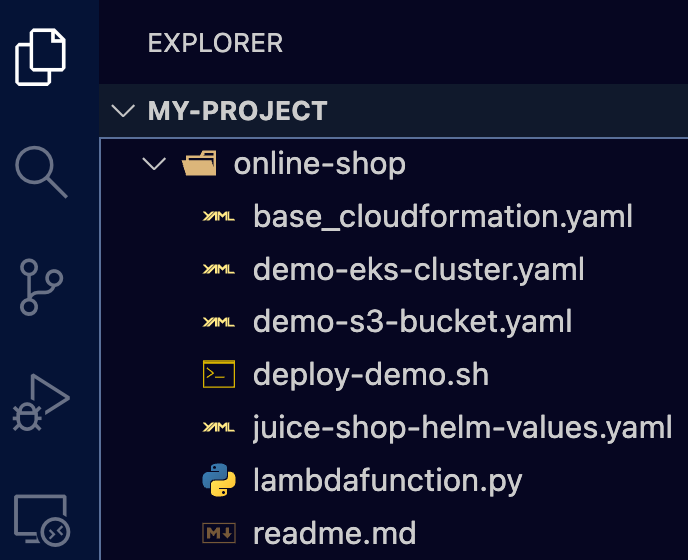
Task: Click the YAML icon beside demo-eks-cluster.yaml
Action: 219,269
